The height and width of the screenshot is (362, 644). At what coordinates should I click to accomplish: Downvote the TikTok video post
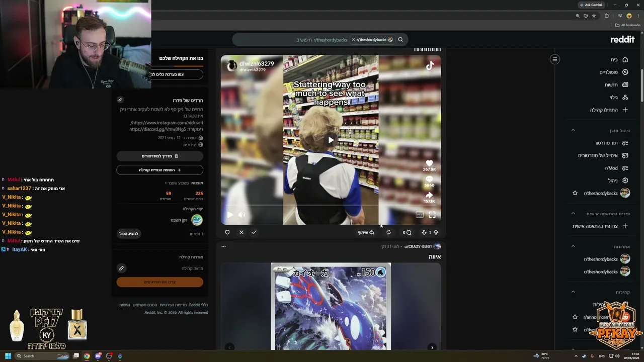pyautogui.click(x=424, y=232)
